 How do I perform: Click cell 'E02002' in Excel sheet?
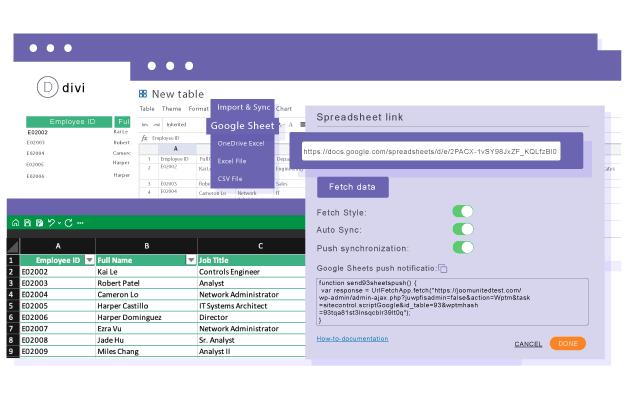coord(57,272)
